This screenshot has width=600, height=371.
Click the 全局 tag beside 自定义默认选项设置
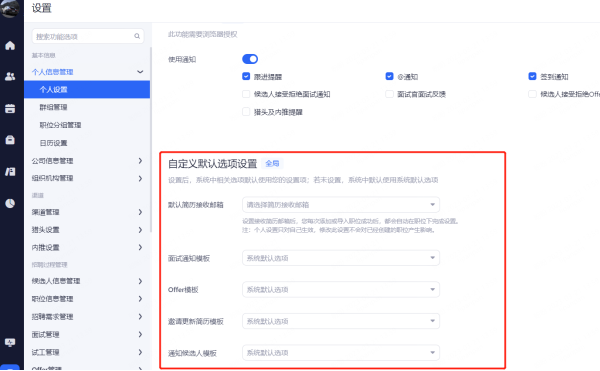[x=272, y=164]
